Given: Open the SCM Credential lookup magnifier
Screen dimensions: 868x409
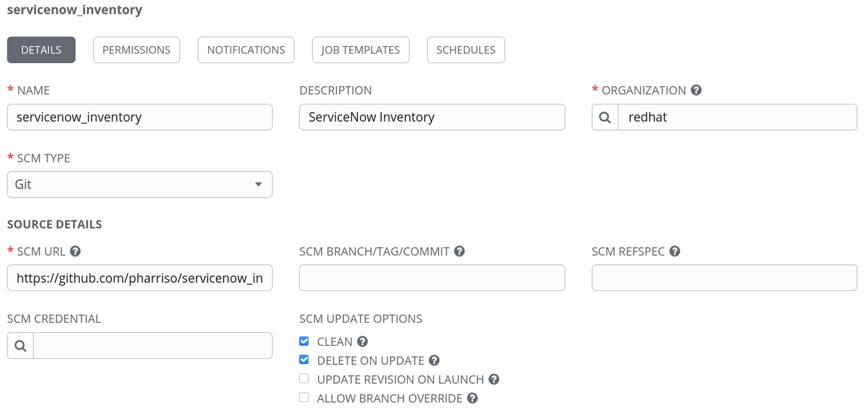Looking at the screenshot, I should click(x=20, y=345).
